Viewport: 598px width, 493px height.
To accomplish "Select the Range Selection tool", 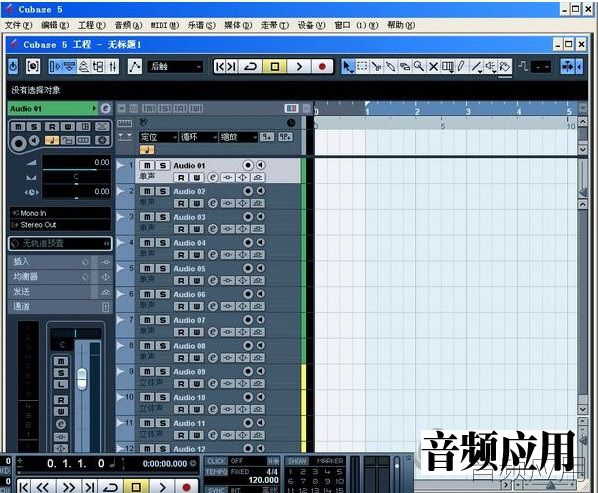I will tap(362, 66).
